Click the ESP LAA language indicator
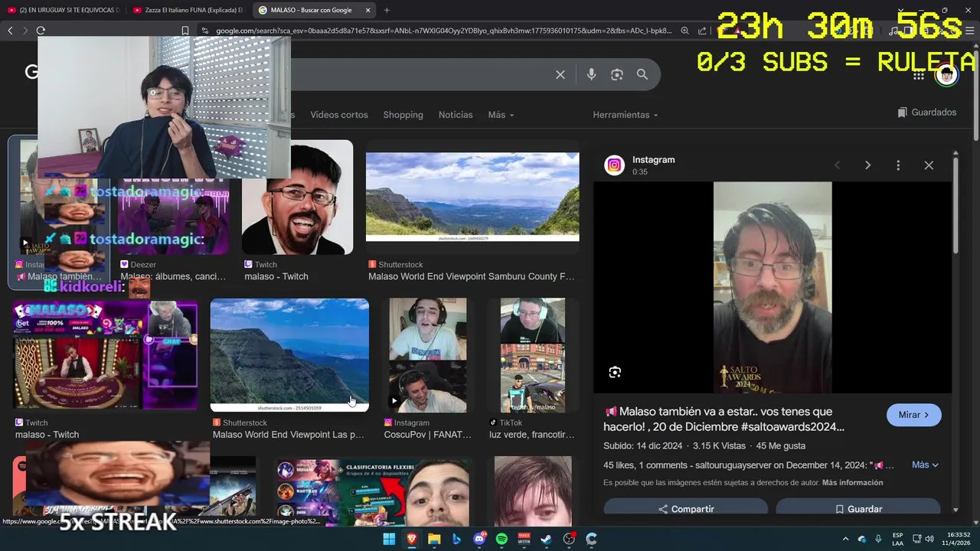This screenshot has height=551, width=980. tap(897, 539)
